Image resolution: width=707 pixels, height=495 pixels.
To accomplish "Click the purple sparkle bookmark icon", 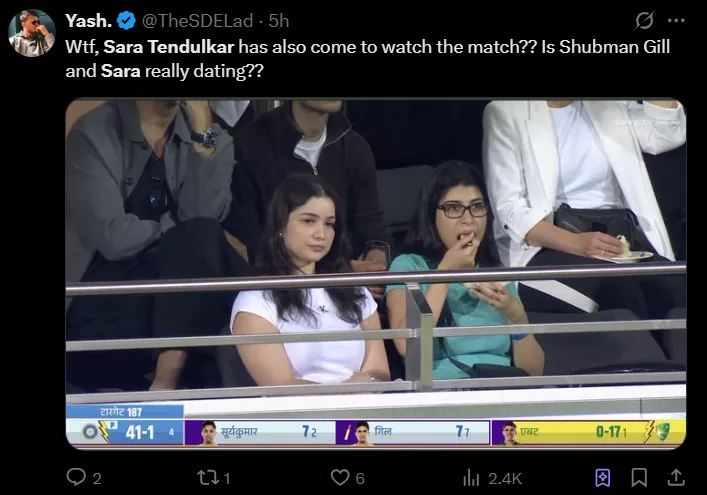I will (603, 477).
